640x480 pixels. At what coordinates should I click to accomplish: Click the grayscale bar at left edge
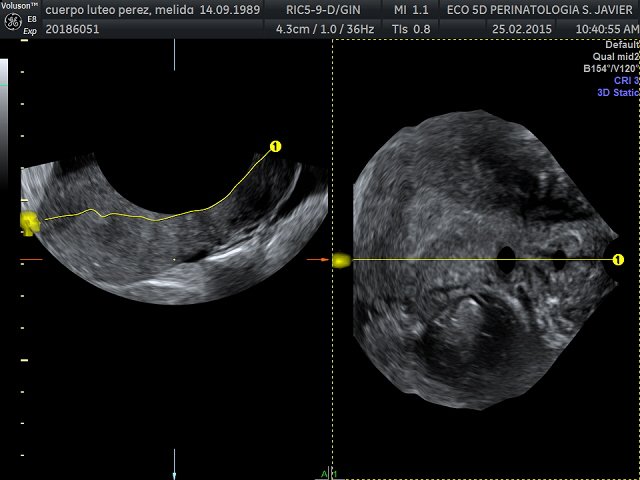[x=4, y=122]
